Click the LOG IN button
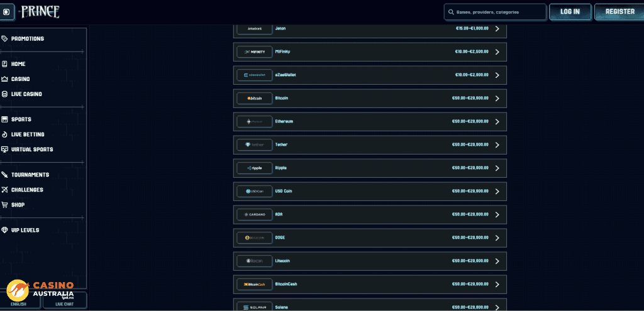The width and height of the screenshot is (644, 311). tap(570, 12)
